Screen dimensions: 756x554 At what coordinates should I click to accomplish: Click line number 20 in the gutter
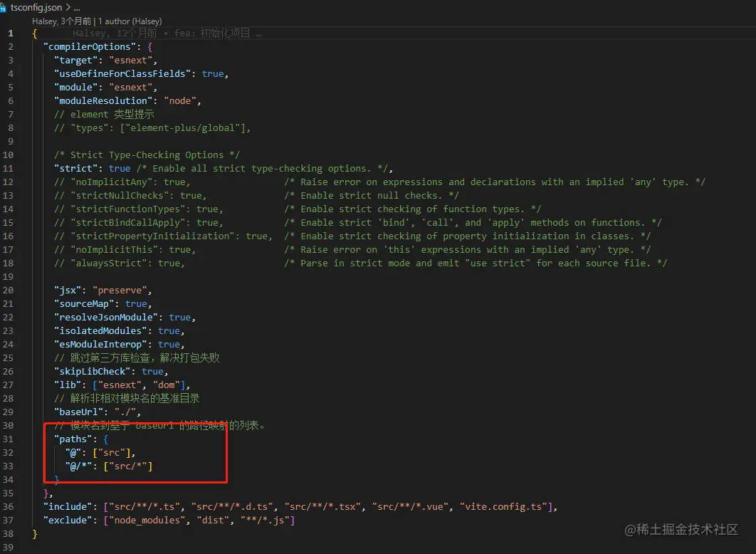9,291
